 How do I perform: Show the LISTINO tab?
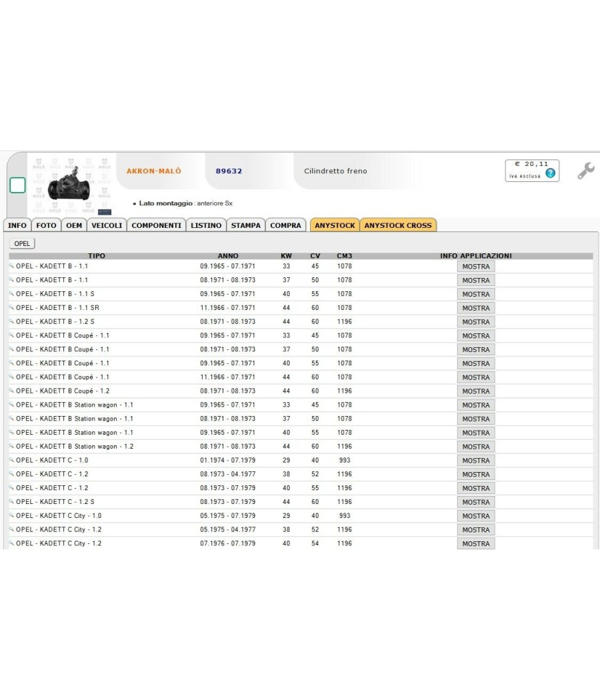click(206, 225)
